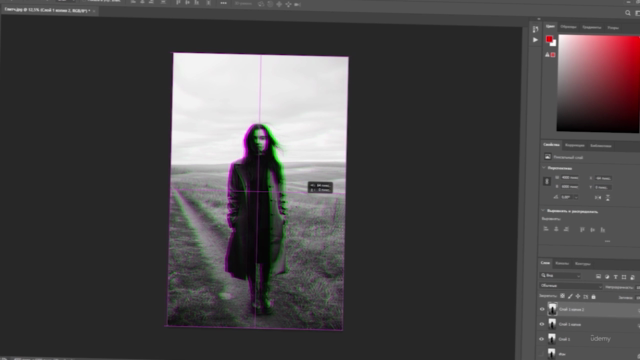
Task: Click the 3D pan icon in options bar
Action: (x=279, y=4)
